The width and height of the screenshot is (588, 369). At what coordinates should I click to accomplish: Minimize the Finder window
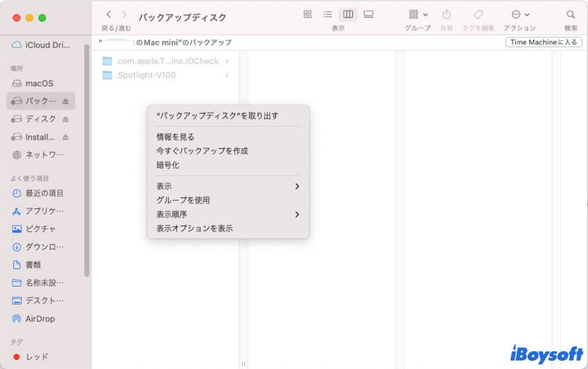point(29,18)
